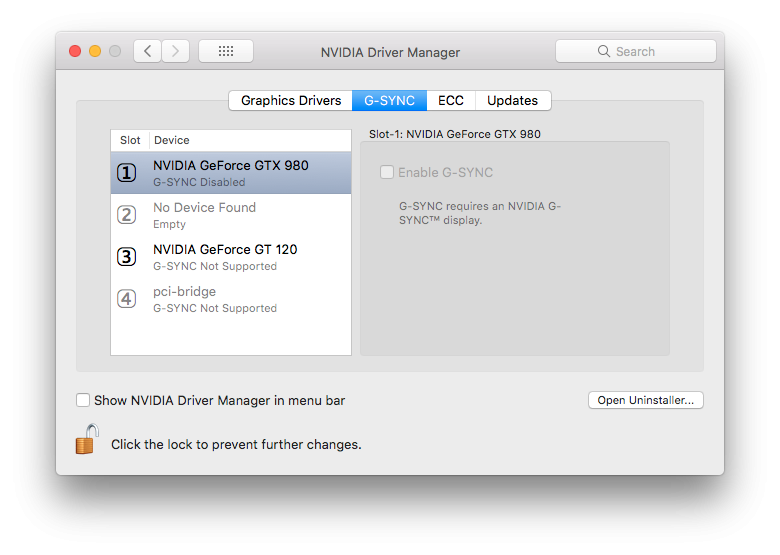Screen dimensions: 780x555
Task: Switch to the Updates tab
Action: [x=512, y=100]
